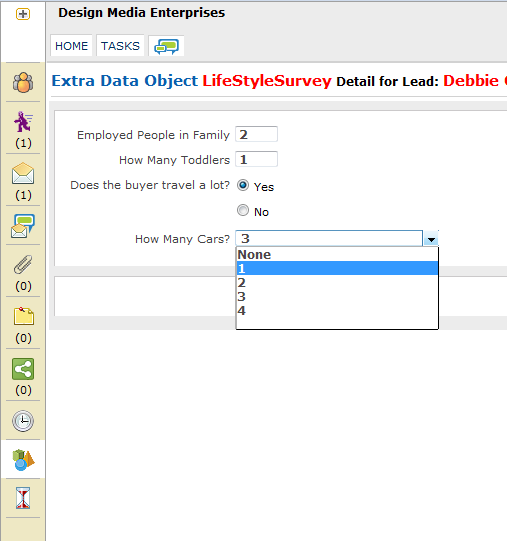507x541 pixels.
Task: Open the contacts people icon in sidebar
Action: pyautogui.click(x=23, y=82)
